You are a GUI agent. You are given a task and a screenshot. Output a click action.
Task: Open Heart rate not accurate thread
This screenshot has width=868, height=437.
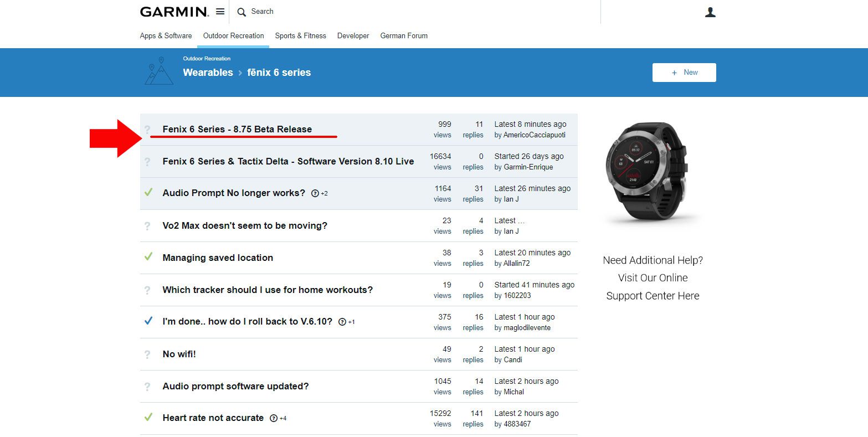(x=213, y=418)
